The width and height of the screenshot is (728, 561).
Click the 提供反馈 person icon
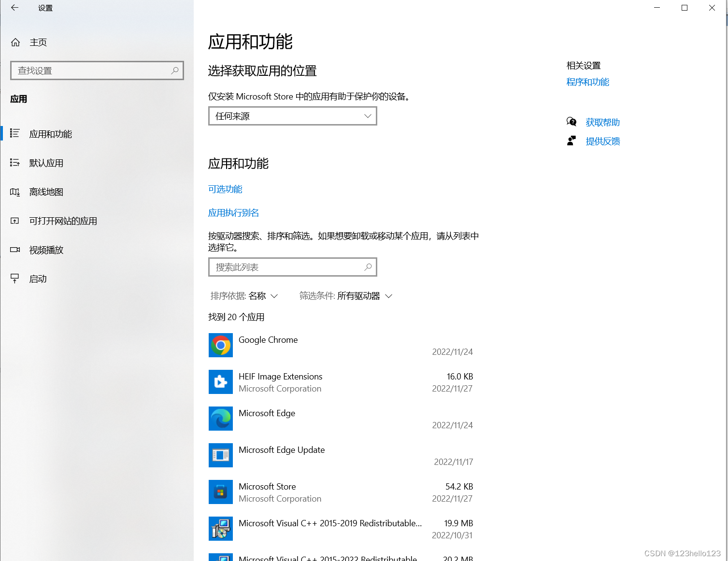[571, 140]
